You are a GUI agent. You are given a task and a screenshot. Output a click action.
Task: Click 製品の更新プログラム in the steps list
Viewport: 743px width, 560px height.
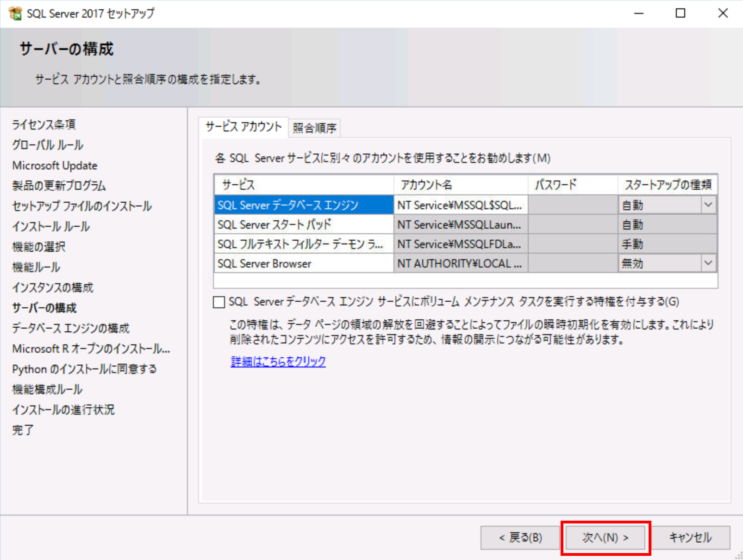click(x=59, y=186)
